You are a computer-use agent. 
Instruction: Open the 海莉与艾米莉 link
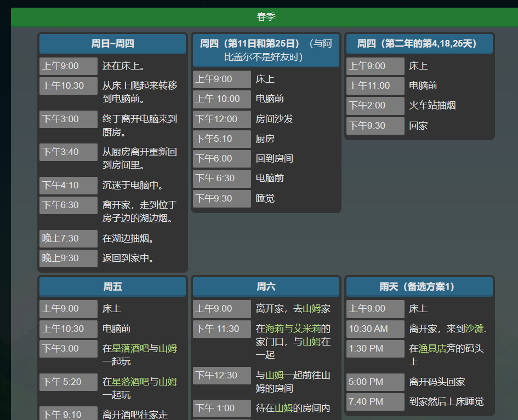[x=293, y=329]
